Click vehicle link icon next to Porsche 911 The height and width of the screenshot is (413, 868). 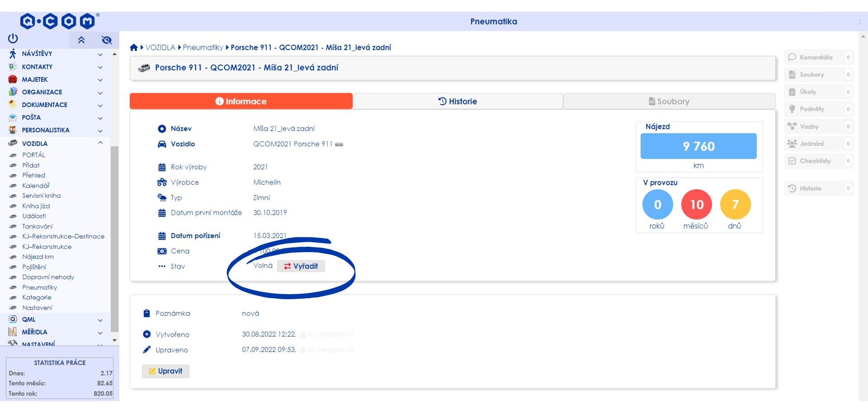[x=339, y=145]
